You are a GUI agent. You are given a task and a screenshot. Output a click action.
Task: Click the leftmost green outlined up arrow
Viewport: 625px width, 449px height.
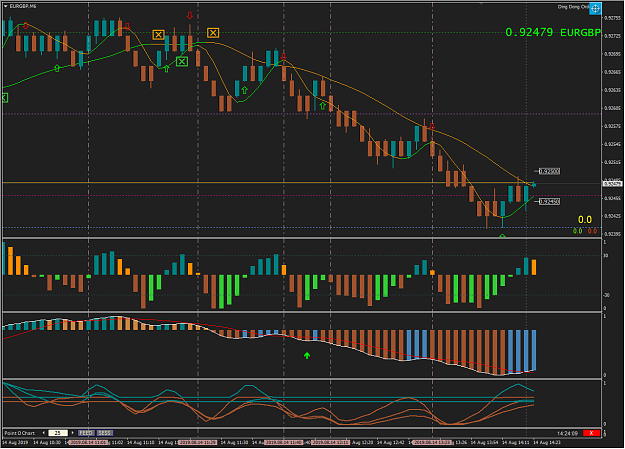click(57, 68)
